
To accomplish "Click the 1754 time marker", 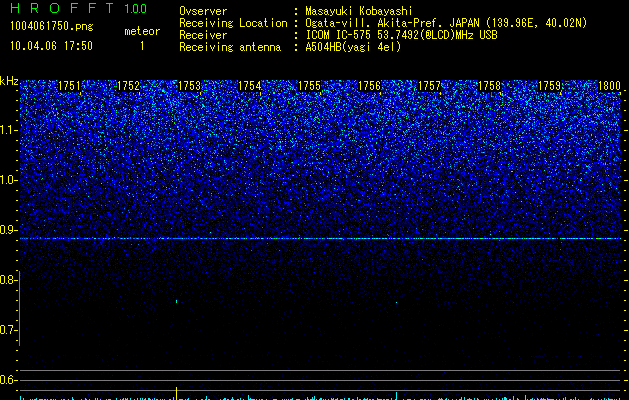I will [x=250, y=86].
